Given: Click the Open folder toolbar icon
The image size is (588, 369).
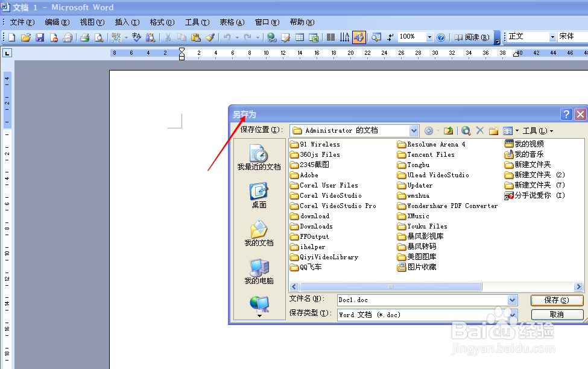Looking at the screenshot, I should pos(26,37).
